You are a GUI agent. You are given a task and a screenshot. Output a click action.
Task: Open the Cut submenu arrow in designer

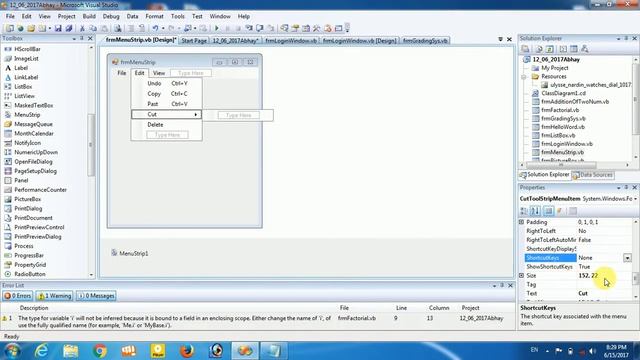(x=196, y=114)
